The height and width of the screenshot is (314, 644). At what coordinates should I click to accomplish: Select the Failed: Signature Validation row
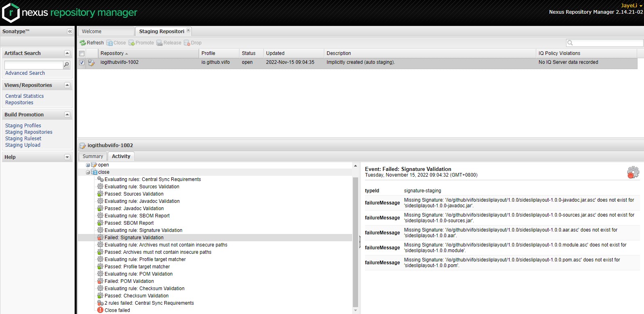tap(215, 238)
